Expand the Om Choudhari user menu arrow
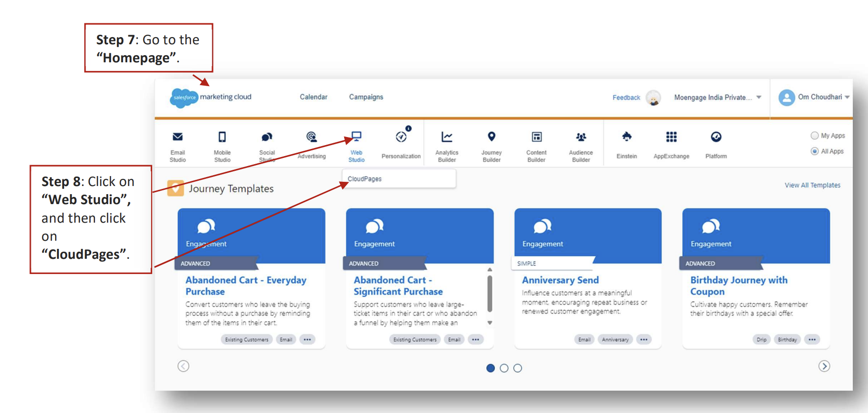868x413 pixels. point(847,97)
